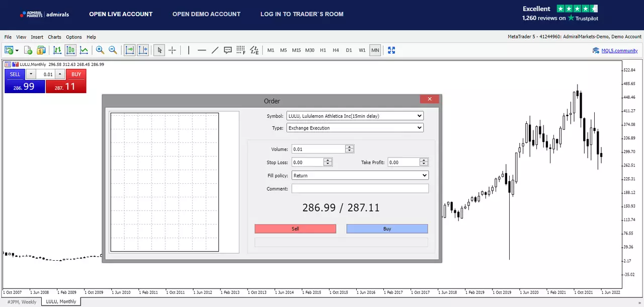Set timeframe to D1

pos(349,50)
